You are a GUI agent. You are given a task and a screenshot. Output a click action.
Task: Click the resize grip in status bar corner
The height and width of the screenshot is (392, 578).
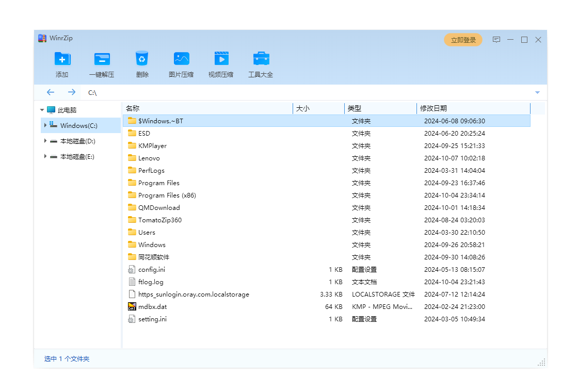pyautogui.click(x=541, y=362)
